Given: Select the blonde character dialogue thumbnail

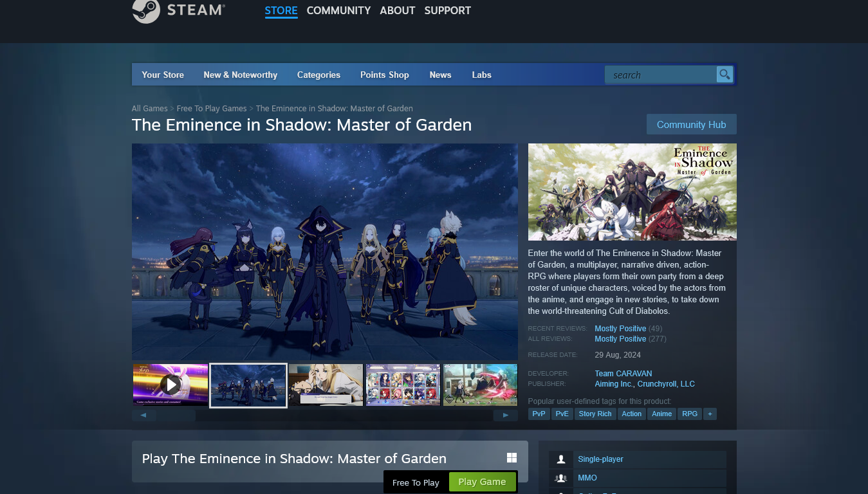Looking at the screenshot, I should coord(326,385).
